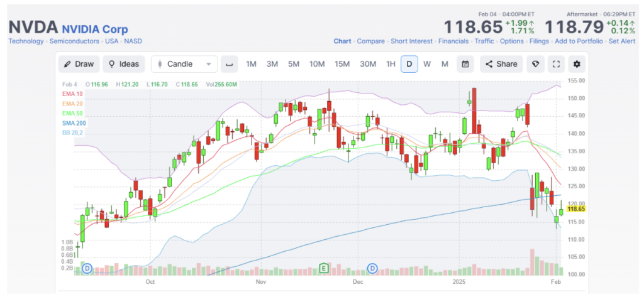Click the diamond premium icon
644x297 pixels.
536,64
